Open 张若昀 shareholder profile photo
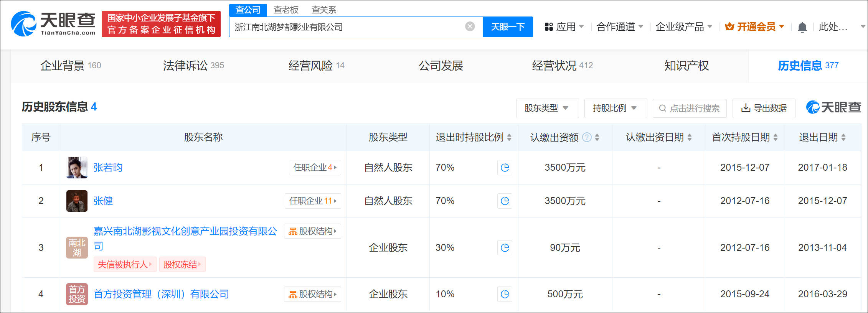Screen dimensions: 868x313 pos(77,168)
